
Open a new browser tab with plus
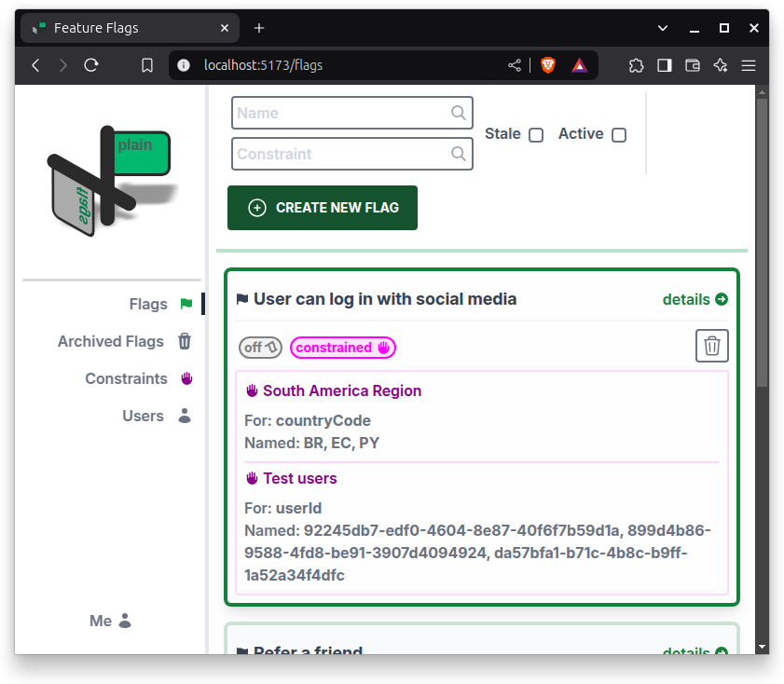pyautogui.click(x=259, y=28)
